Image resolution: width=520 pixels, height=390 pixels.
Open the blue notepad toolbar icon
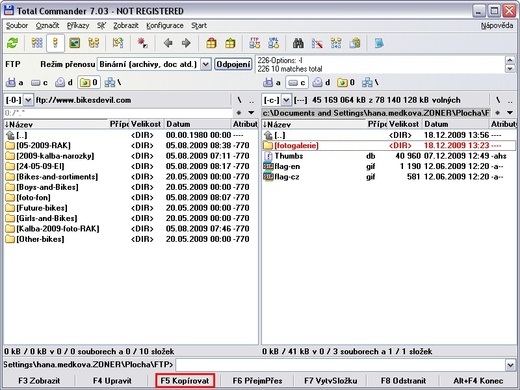pos(379,43)
